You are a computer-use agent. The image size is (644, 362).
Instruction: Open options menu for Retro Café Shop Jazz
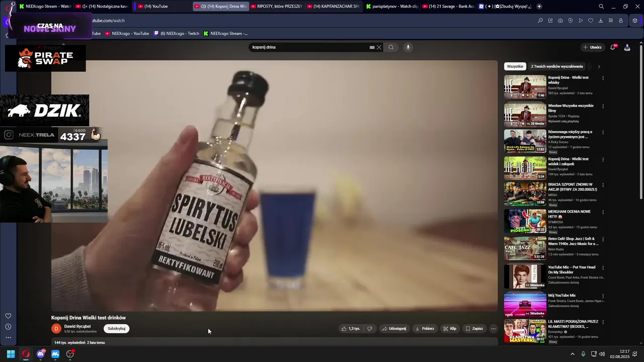(603, 239)
